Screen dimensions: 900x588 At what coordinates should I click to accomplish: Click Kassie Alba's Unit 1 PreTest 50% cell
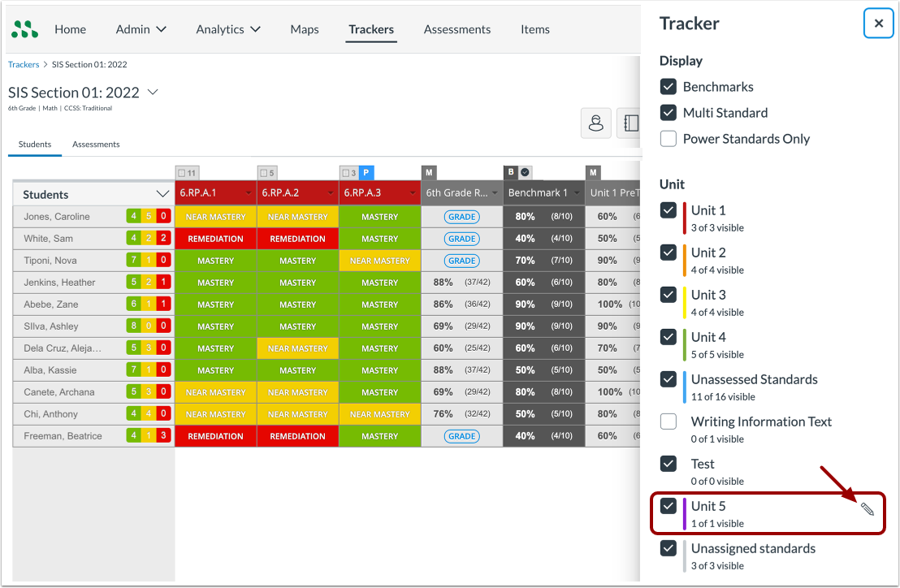click(x=613, y=370)
